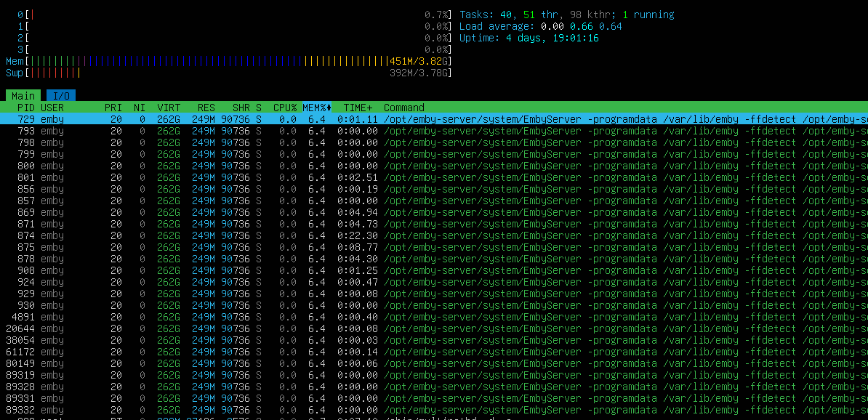The image size is (868, 420).
Task: Select process row with PID 878
Action: pyautogui.click(x=434, y=259)
